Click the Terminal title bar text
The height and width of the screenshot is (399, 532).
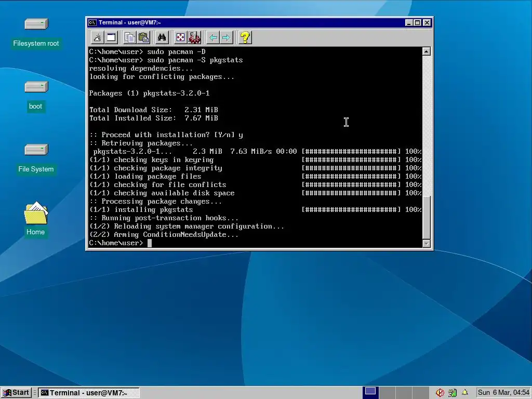coord(129,22)
